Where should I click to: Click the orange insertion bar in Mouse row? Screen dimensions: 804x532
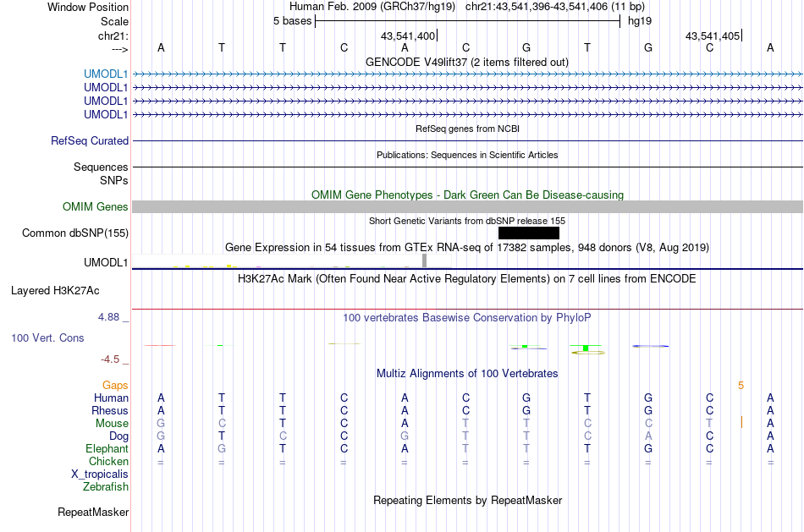(741, 422)
